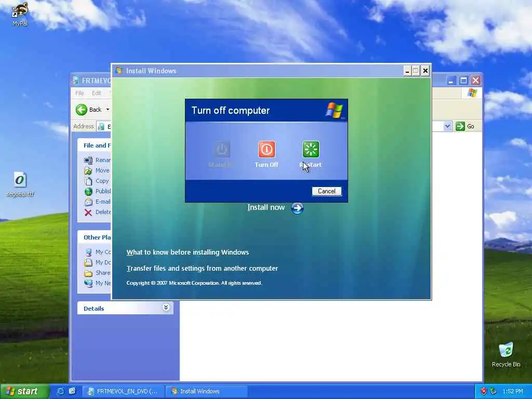Viewport: 532px width, 399px height.
Task: Select the segoeuiittf font file on desktop
Action: coord(20,184)
